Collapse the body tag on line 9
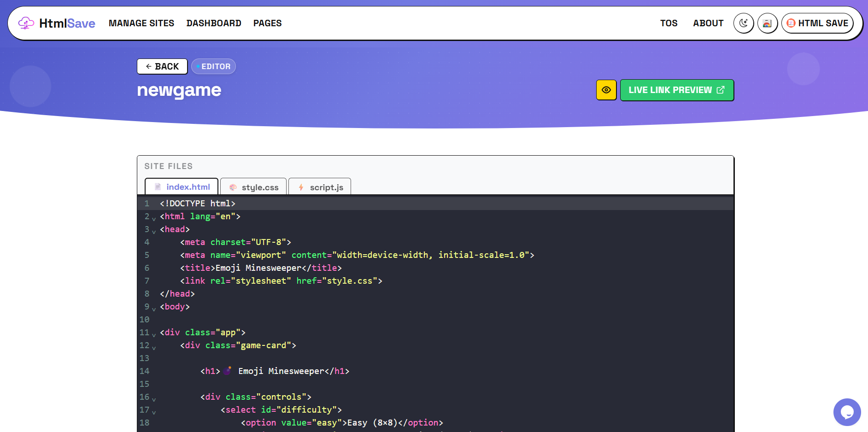Viewport: 868px width, 432px height. point(154,309)
